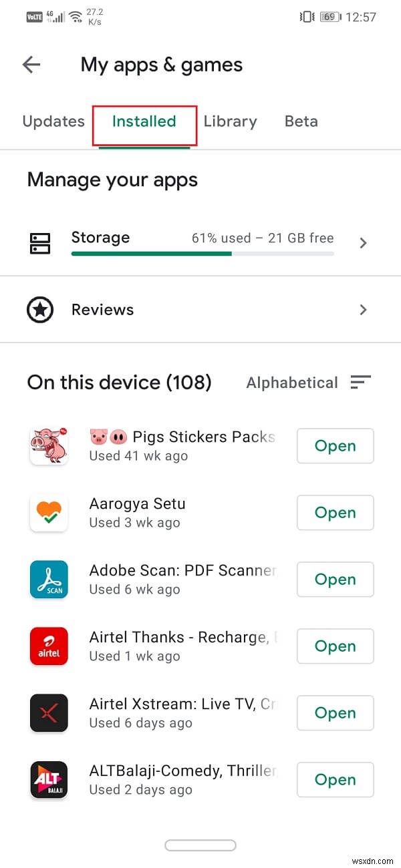Open the Aarogya Setu app
This screenshot has width=401, height=868.
335,513
